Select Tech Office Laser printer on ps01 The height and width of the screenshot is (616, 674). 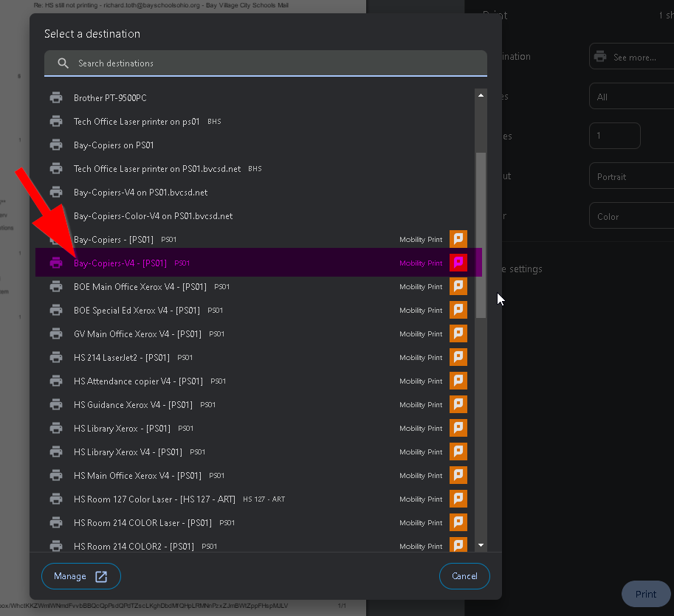tap(258, 122)
